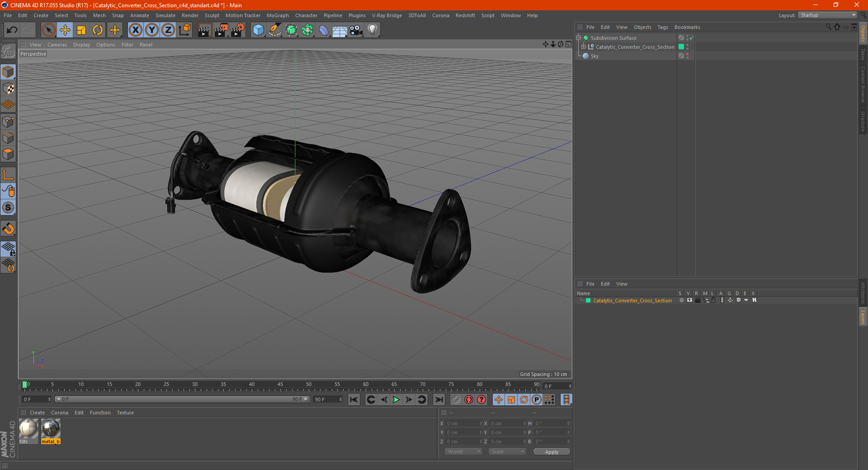Switch to Edges mode
868x470 pixels.
tap(8, 138)
